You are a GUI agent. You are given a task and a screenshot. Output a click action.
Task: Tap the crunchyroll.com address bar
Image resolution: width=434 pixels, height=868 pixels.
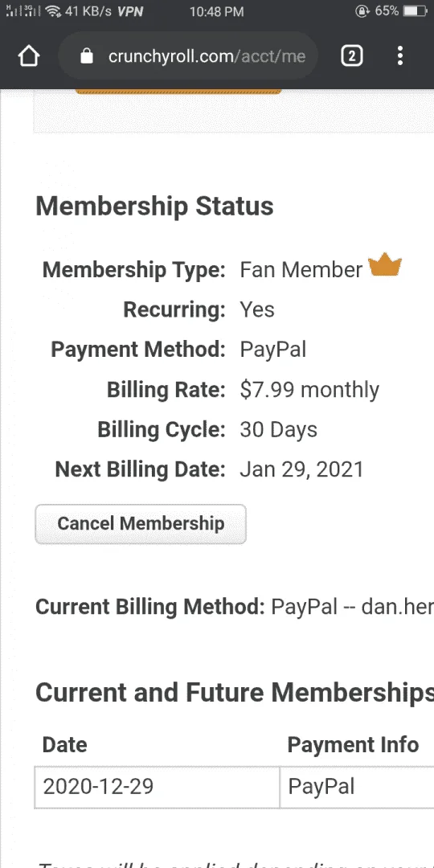tap(188, 56)
